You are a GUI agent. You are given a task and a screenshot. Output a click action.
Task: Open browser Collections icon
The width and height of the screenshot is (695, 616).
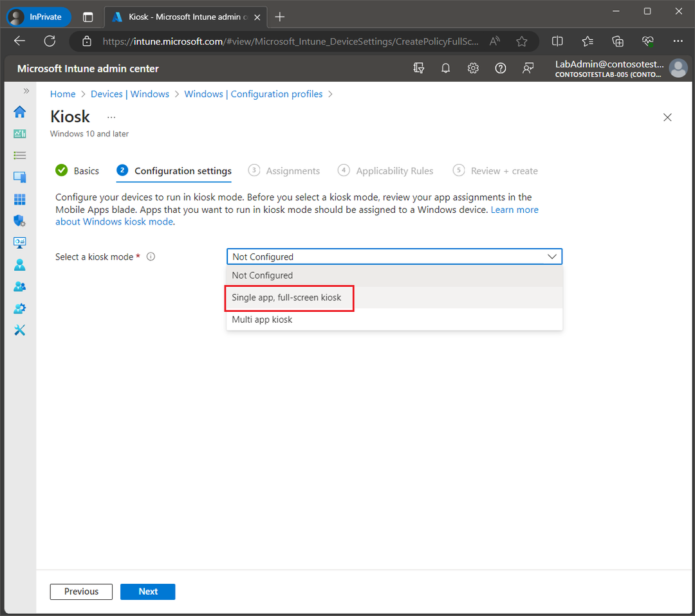pyautogui.click(x=617, y=41)
